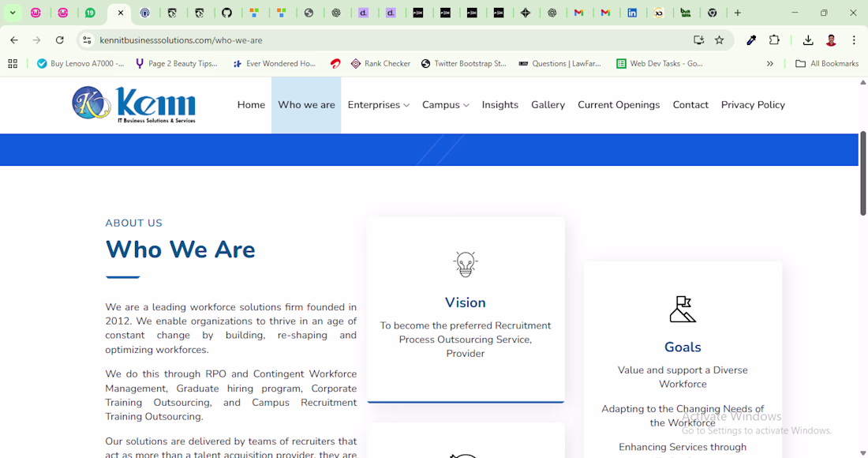The image size is (868, 458).
Task: Open the All Bookmarks folder
Action: (826, 64)
